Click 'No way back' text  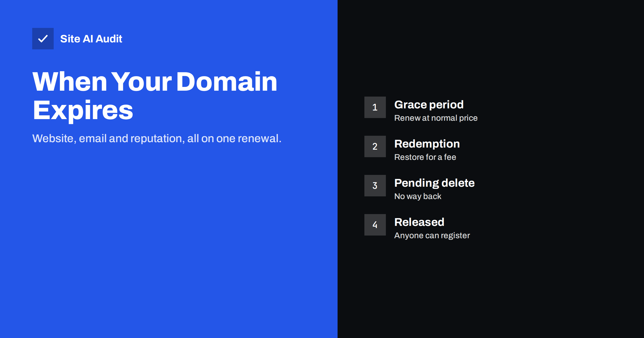[418, 196]
